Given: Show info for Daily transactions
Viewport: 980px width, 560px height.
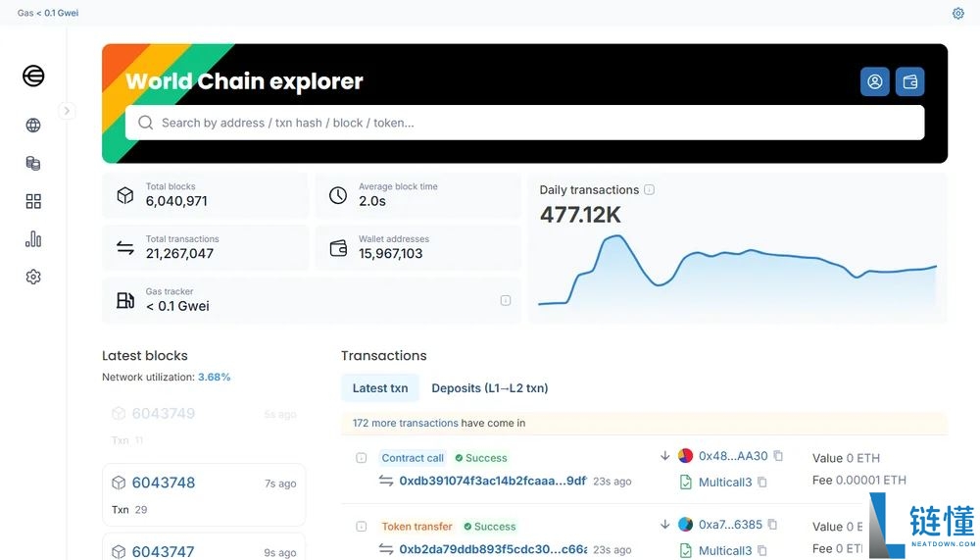Looking at the screenshot, I should [650, 189].
